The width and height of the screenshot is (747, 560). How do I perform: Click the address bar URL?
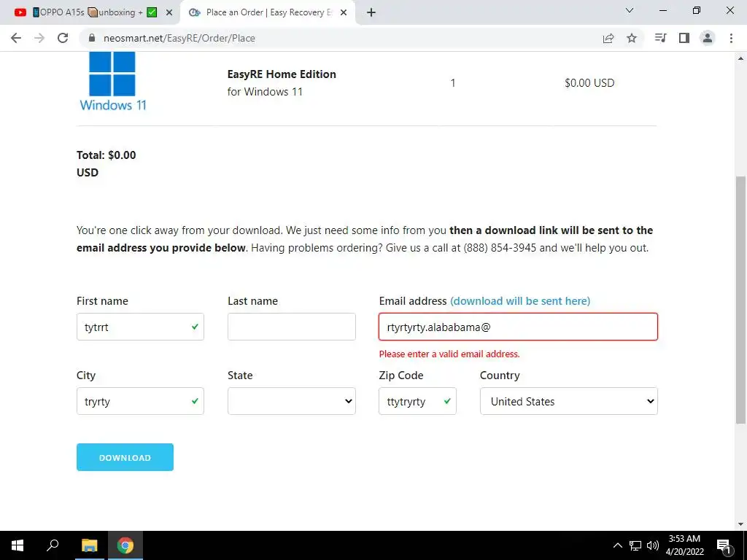pos(179,38)
